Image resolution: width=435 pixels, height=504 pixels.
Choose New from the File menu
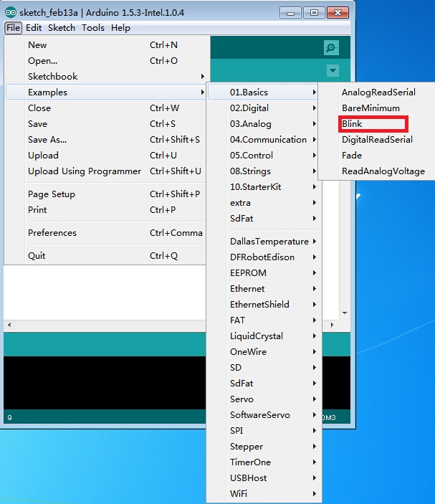(105, 44)
